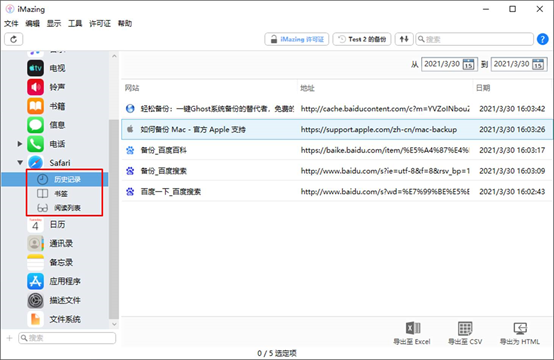The height and width of the screenshot is (360, 554).
Task: Click the sidebar vertical scrollbar thumb
Action: point(114,219)
